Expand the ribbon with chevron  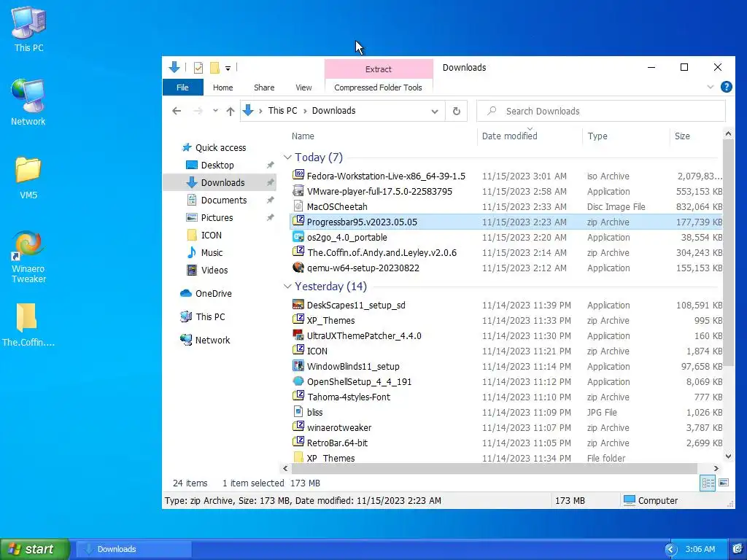[x=711, y=87]
